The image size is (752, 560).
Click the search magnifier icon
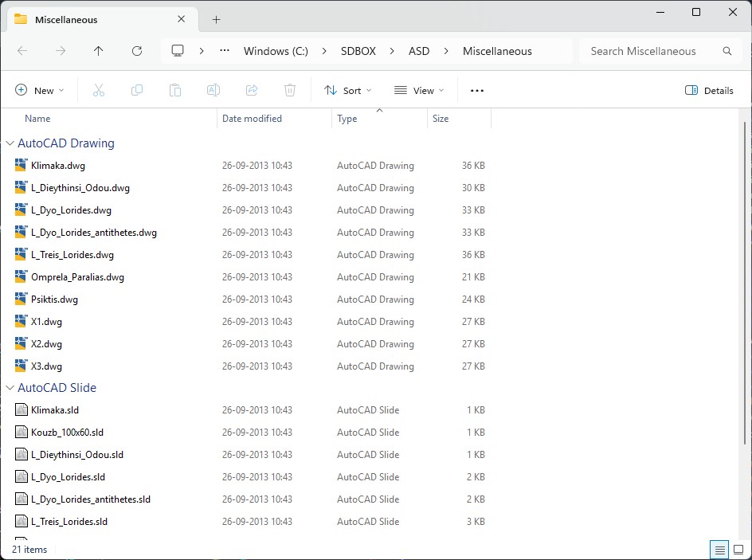(727, 51)
